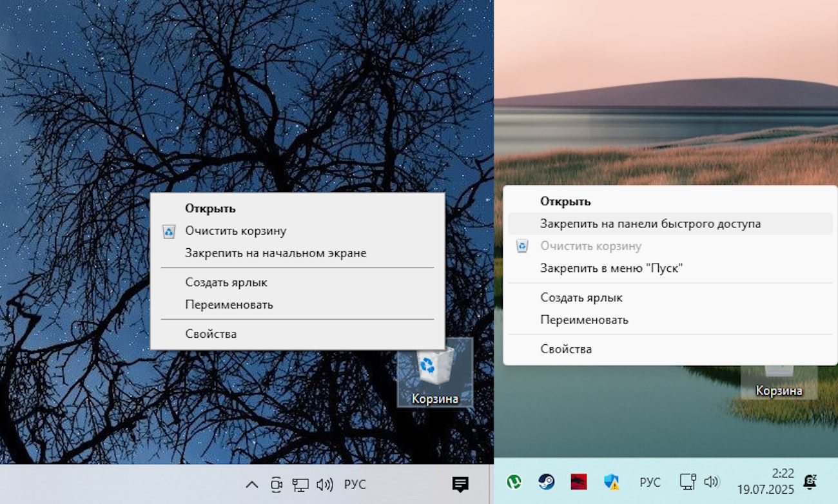Choose Создать ярлык in the rounded white menu

click(x=670, y=298)
